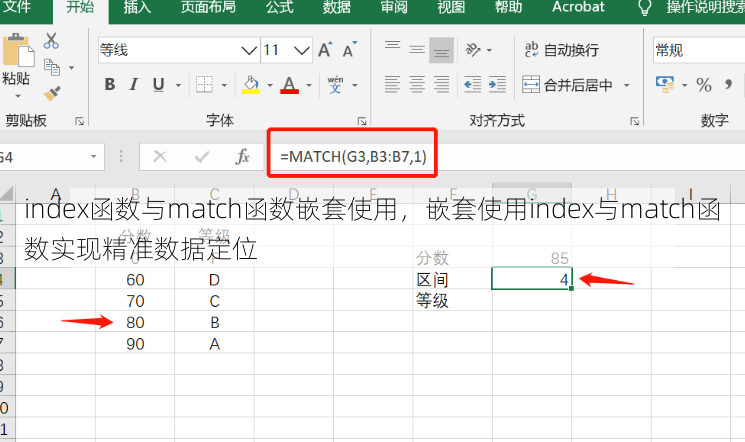745x442 pixels.
Task: Click the Copy icon
Action: [52, 67]
